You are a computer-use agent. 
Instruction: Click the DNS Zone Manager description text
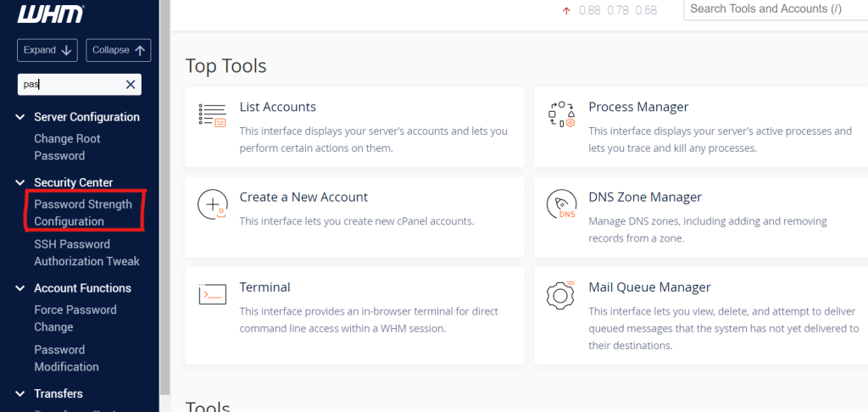coord(708,230)
